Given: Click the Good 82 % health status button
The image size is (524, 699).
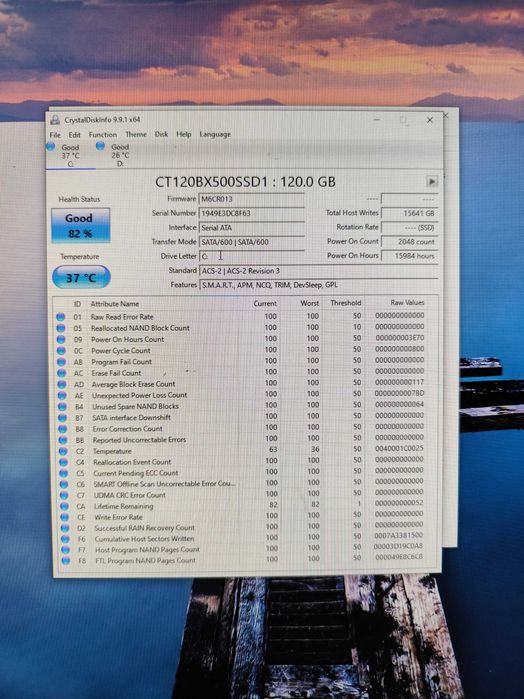Looking at the screenshot, I should click(80, 226).
